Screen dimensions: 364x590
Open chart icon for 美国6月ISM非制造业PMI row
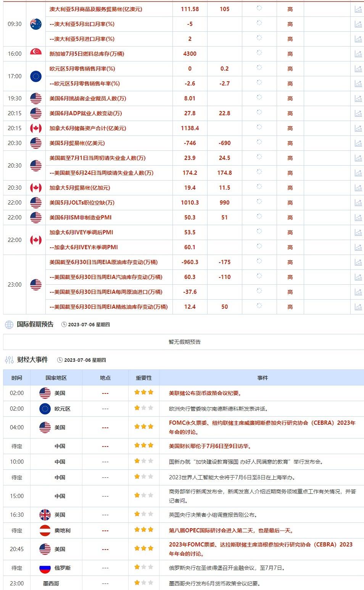coord(358,218)
